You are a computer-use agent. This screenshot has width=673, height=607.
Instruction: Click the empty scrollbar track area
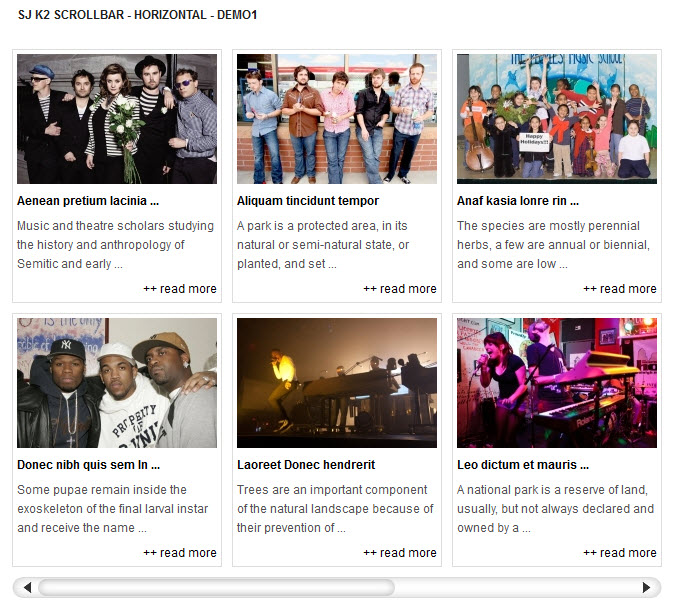pos(516,587)
